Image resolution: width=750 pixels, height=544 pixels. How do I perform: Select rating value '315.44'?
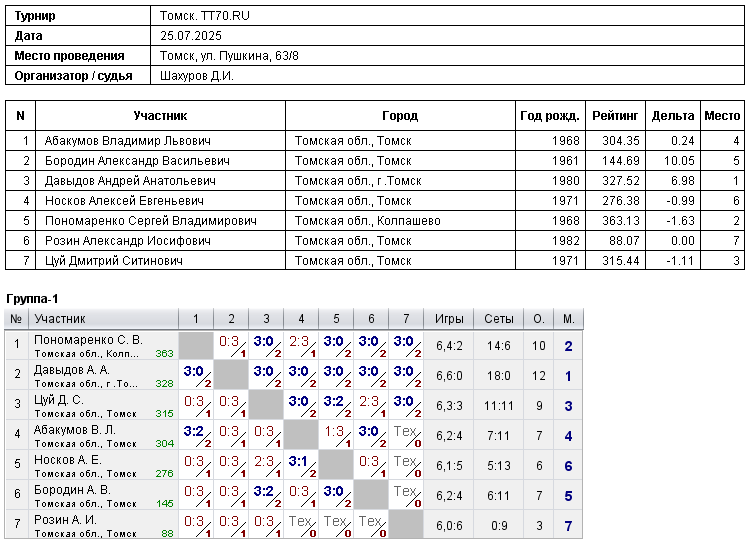coord(621,262)
